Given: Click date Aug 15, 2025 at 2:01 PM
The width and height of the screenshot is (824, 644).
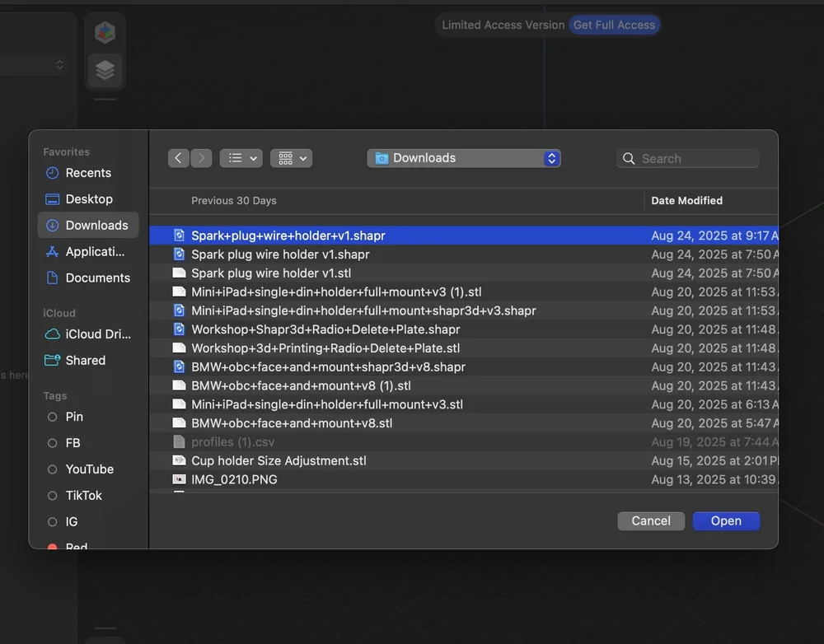Looking at the screenshot, I should point(714,460).
